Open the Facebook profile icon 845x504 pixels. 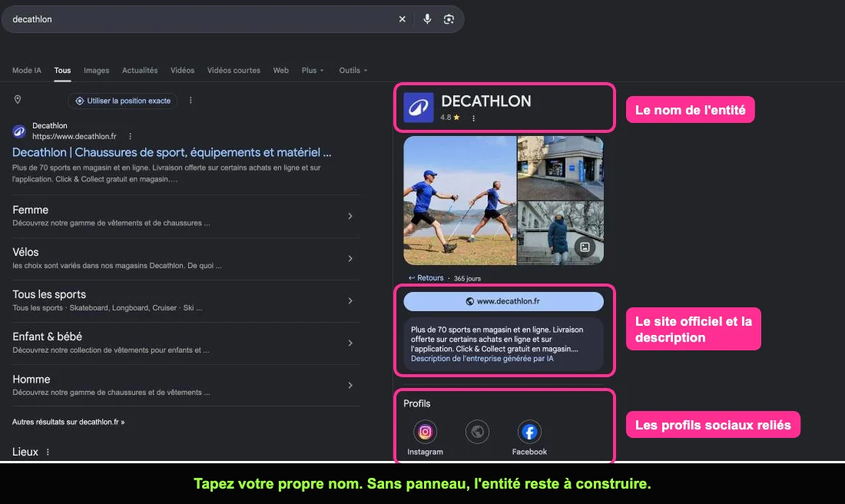(x=529, y=432)
